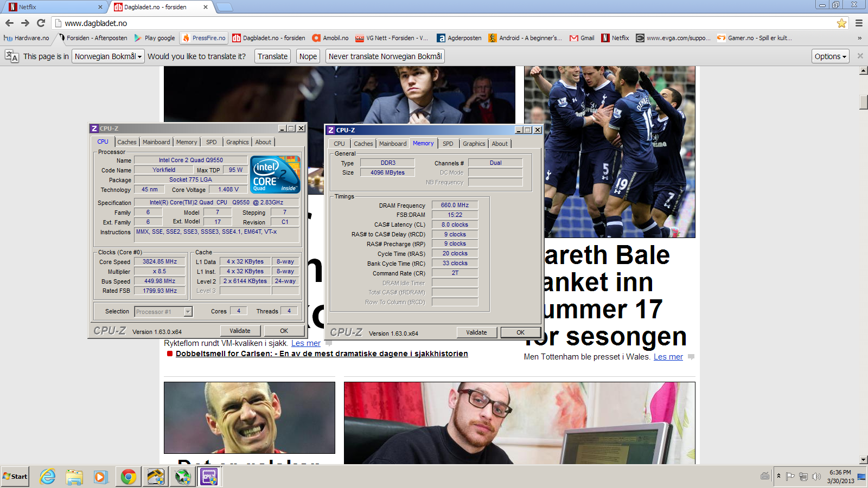Open the Hardware.no bookmark
This screenshot has width=868, height=488.
[26, 38]
